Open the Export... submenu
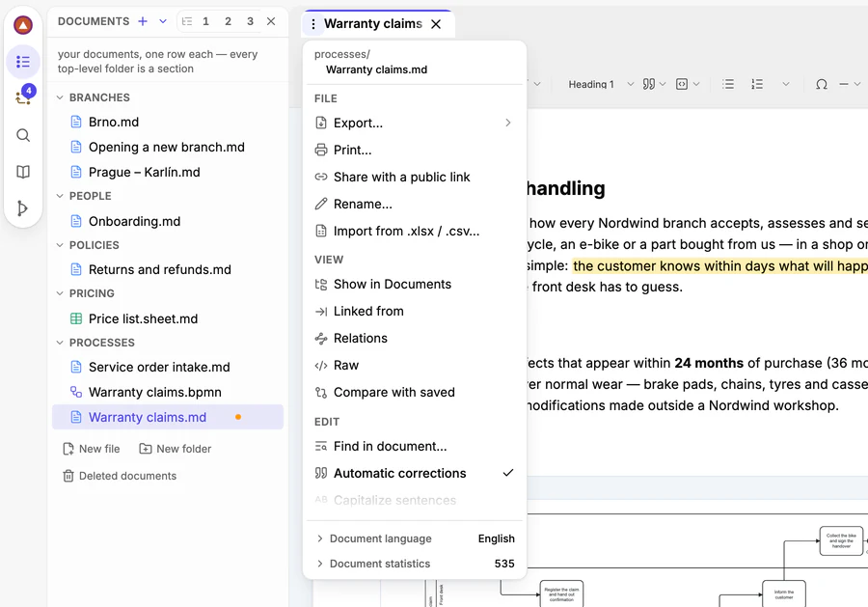 pos(414,123)
